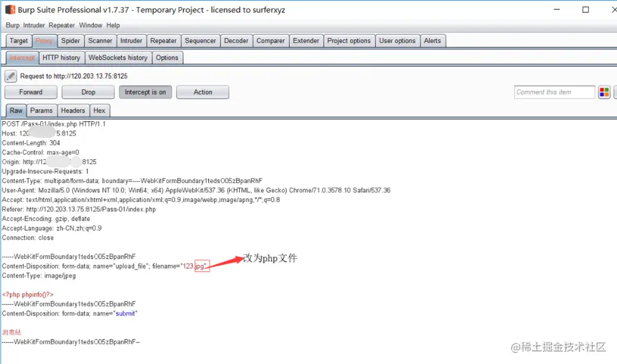Viewport: 617px width, 364px height.
Task: Switch to the Comparer tab
Action: click(270, 40)
